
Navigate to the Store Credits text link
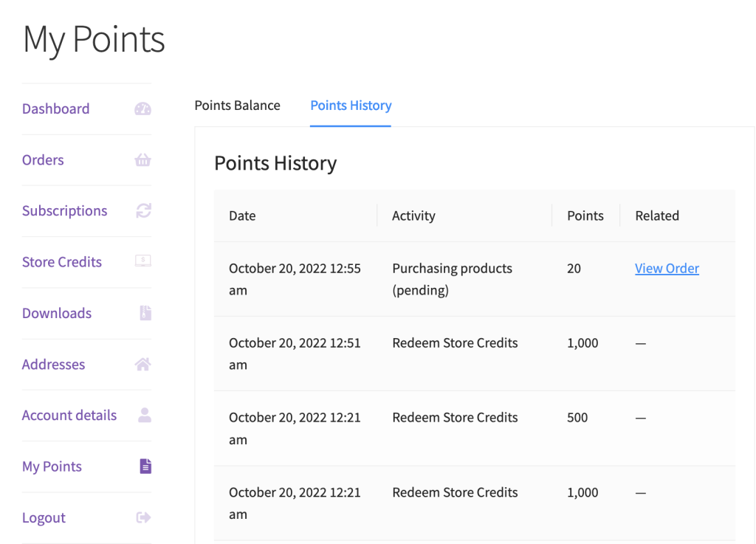[62, 262]
